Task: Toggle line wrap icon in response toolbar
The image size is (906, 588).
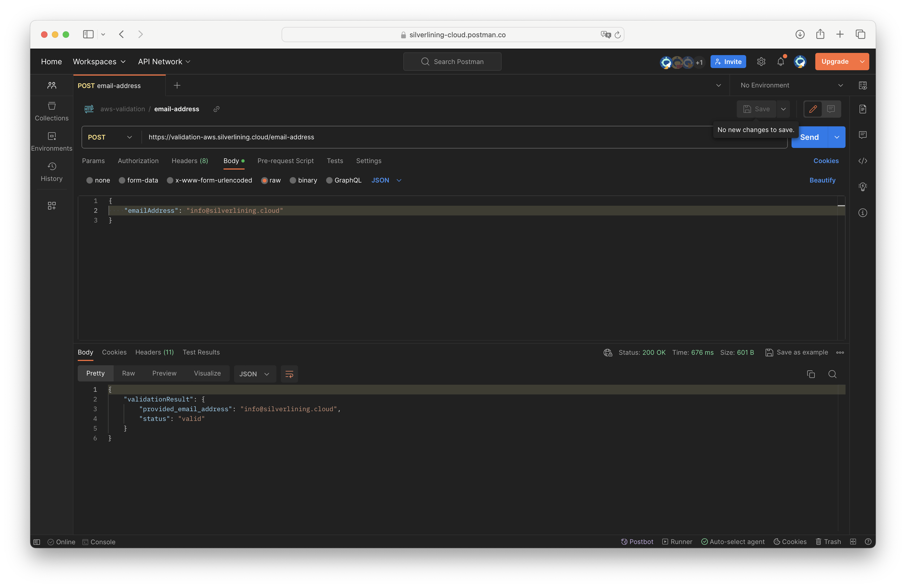Action: click(x=289, y=374)
